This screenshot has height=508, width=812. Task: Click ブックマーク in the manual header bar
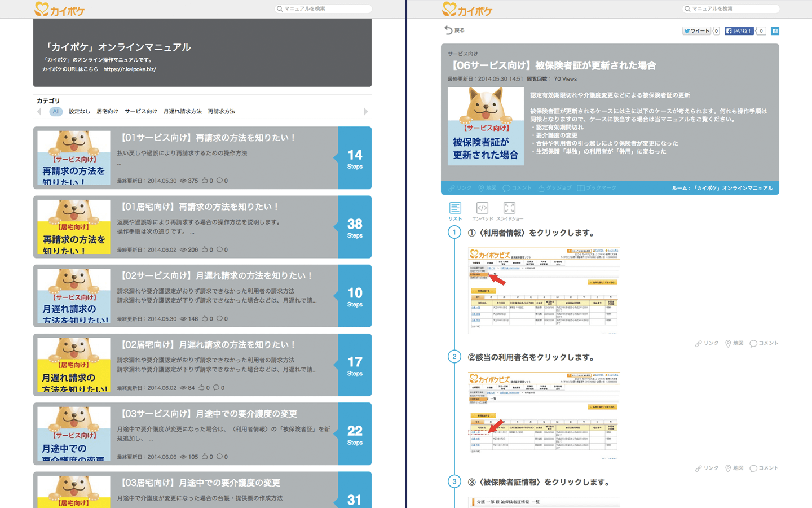[x=597, y=188]
